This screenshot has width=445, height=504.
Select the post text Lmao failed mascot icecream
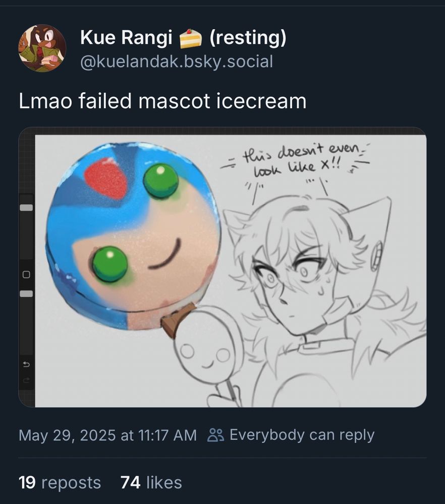[x=162, y=101]
